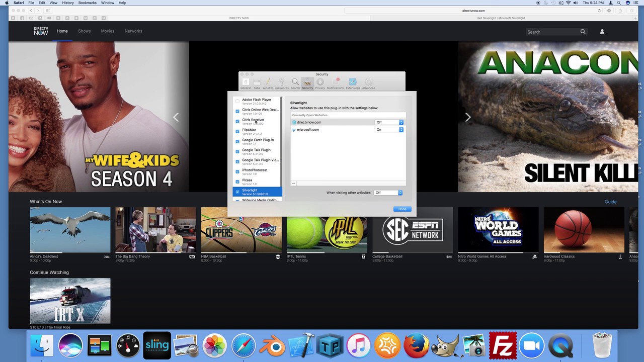Click the directvnow.com address bar
Viewport: 644px width, 362px height.
[x=473, y=11]
